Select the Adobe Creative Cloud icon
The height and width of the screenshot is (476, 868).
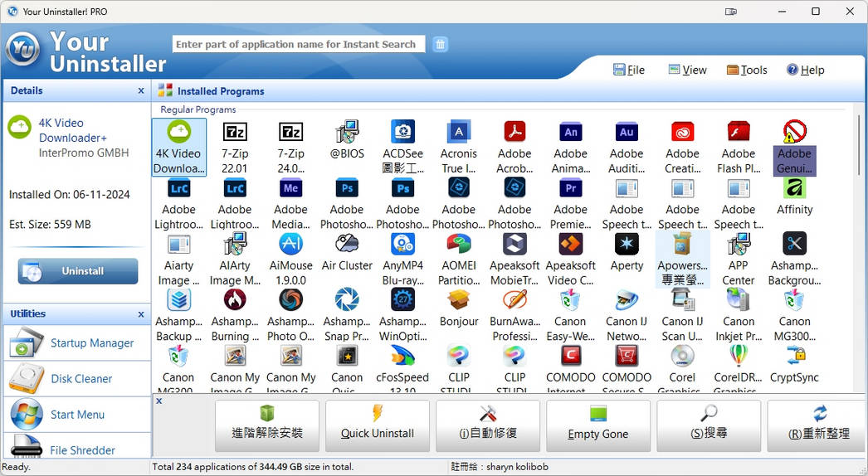683,132
